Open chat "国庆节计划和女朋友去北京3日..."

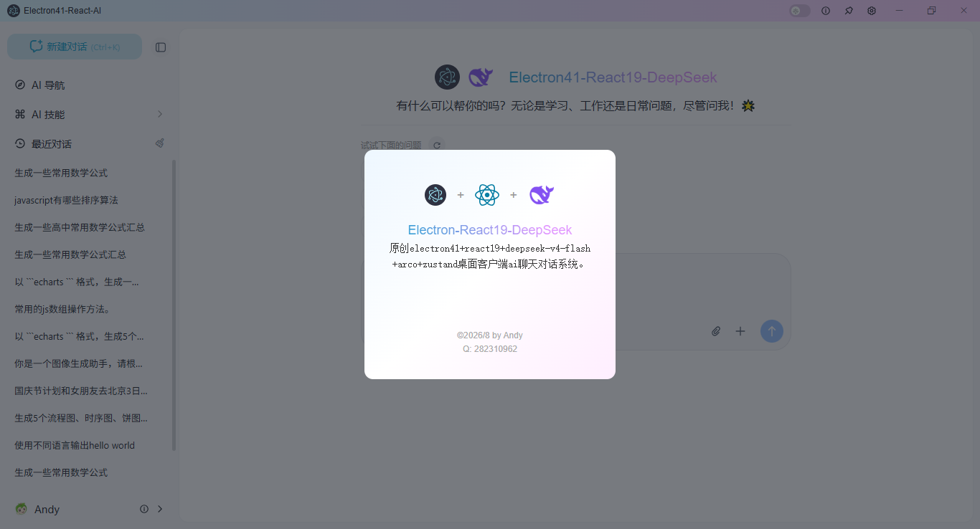(81, 391)
